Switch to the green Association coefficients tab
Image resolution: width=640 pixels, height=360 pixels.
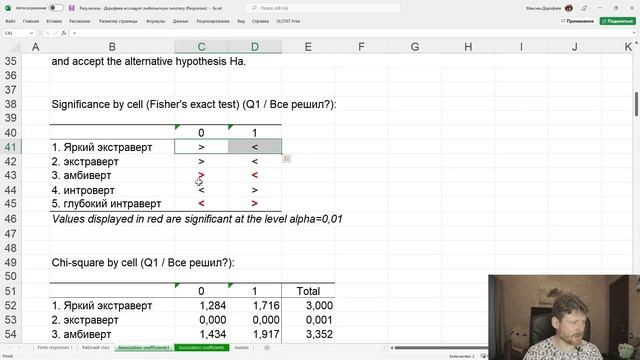202,348
